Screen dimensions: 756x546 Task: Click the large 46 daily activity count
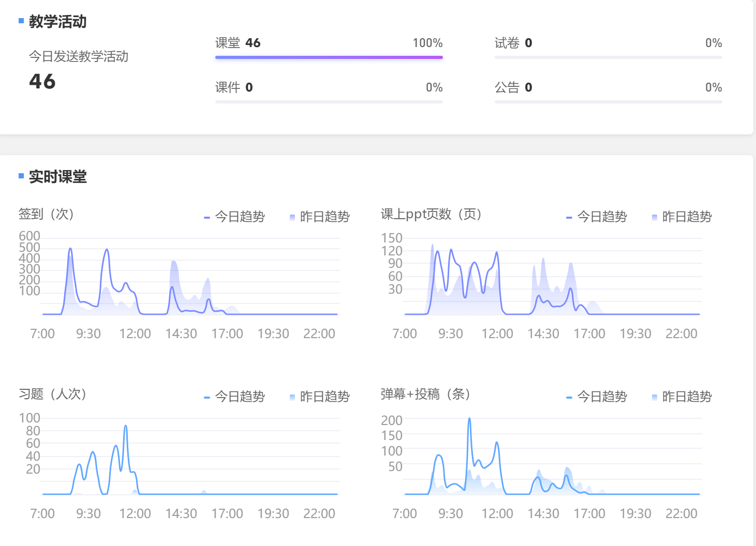[42, 82]
